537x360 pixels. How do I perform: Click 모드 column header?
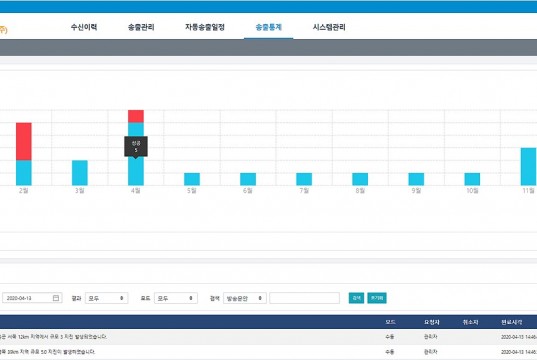[x=390, y=322]
